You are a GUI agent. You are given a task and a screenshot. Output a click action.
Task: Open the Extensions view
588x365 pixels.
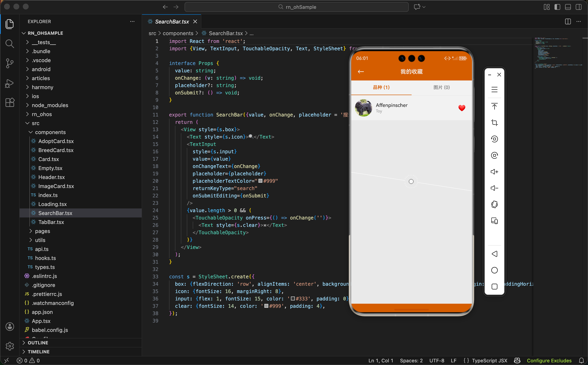10,103
